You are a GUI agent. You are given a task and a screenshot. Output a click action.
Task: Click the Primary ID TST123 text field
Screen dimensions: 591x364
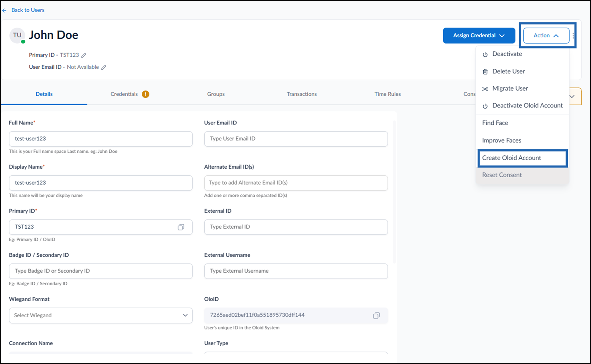tap(101, 227)
